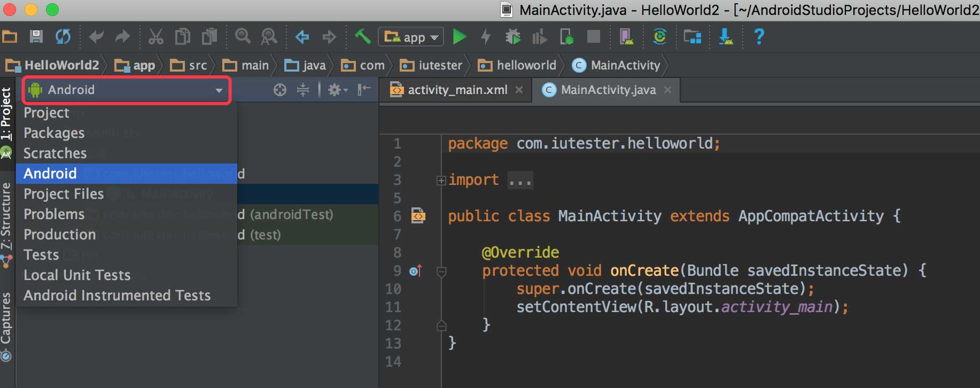This screenshot has width=980, height=388.
Task: Click the iutester breadcrumb
Action: pos(431,66)
